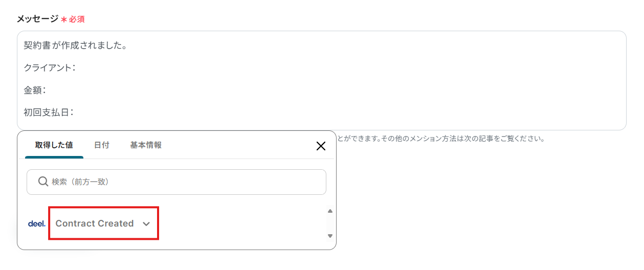
Task: Click the help text about メンション方法
Action: (x=440, y=139)
